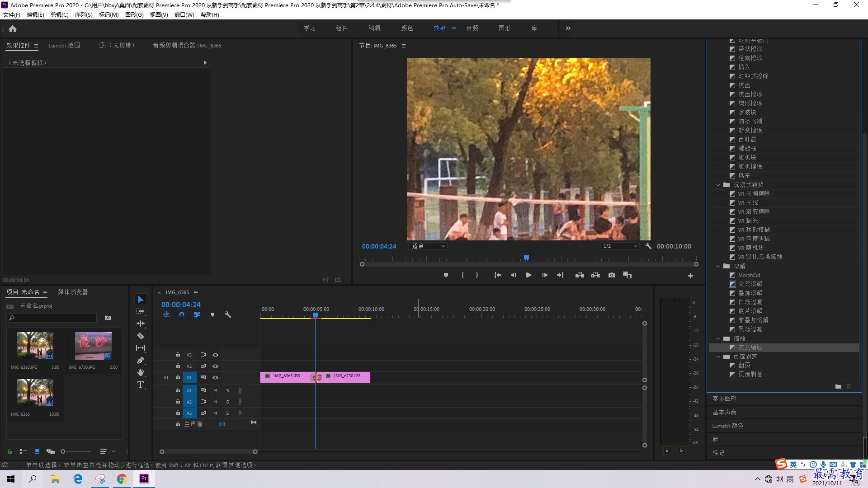Viewport: 868px width, 488px height.
Task: Toggle V1 track output eye
Action: click(216, 377)
